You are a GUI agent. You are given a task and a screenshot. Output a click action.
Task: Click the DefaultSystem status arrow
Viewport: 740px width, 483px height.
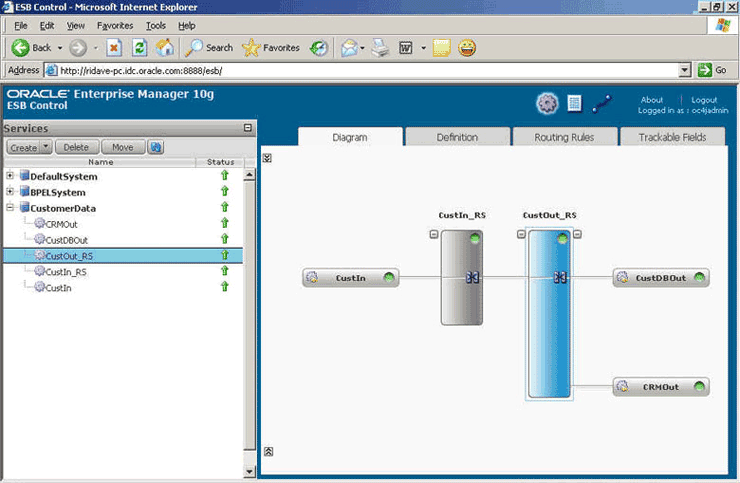(x=225, y=175)
